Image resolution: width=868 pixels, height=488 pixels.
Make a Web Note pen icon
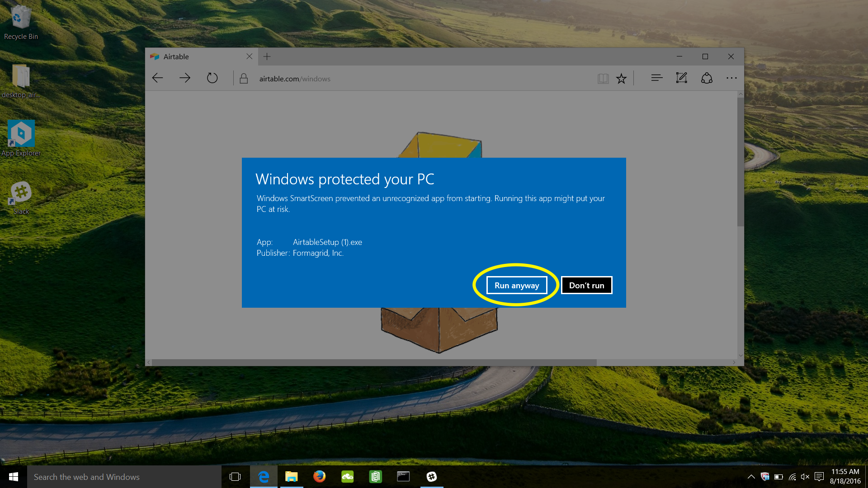(681, 78)
